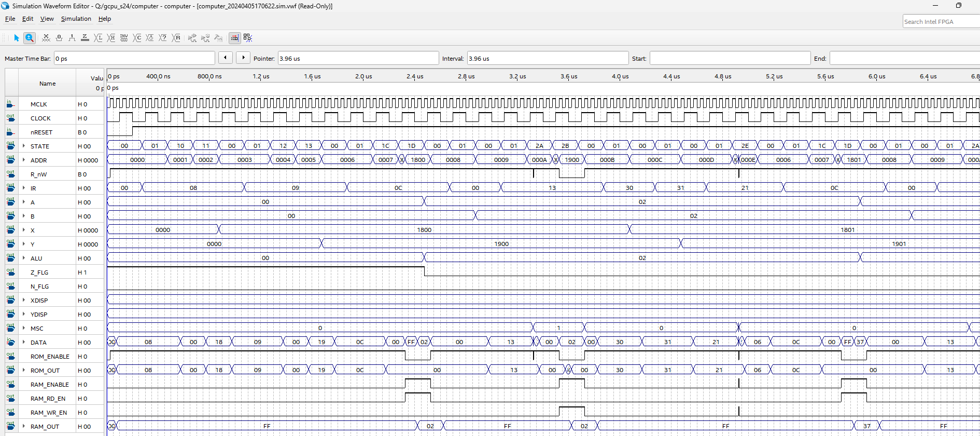This screenshot has height=436, width=980.
Task: Select the nRESET signal row
Action: pyautogui.click(x=41, y=132)
